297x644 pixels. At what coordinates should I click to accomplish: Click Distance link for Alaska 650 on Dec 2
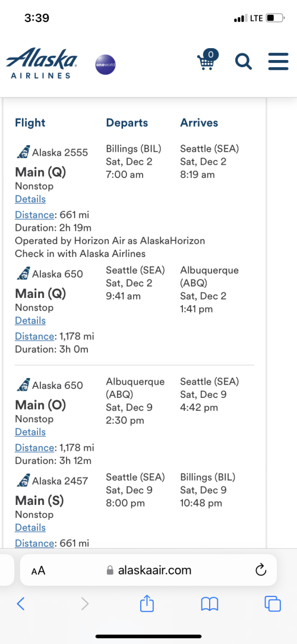click(34, 337)
